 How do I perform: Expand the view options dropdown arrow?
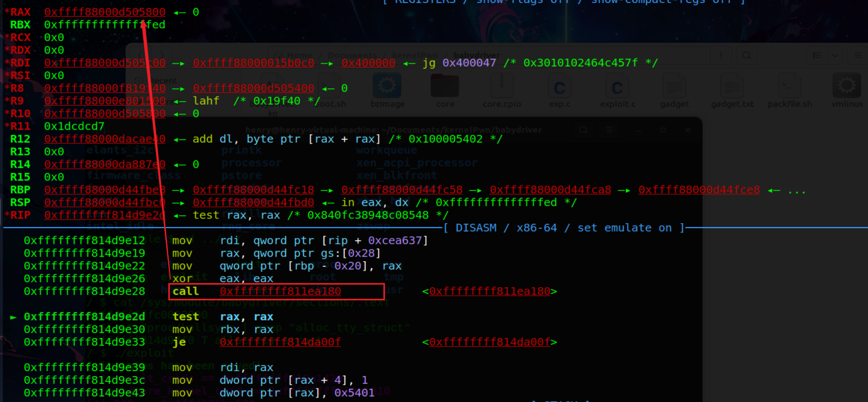click(835, 55)
